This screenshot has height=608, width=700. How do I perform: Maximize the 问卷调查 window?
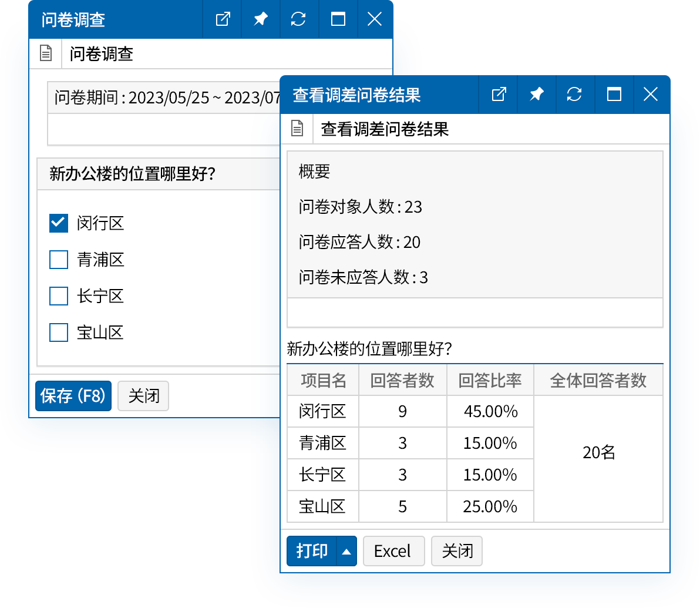(x=338, y=19)
